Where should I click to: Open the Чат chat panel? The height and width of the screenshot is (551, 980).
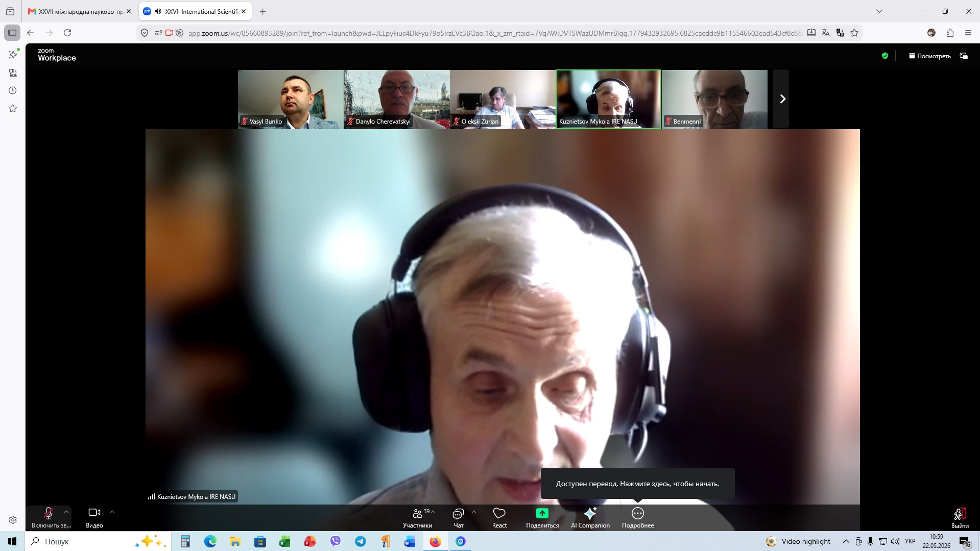[459, 517]
